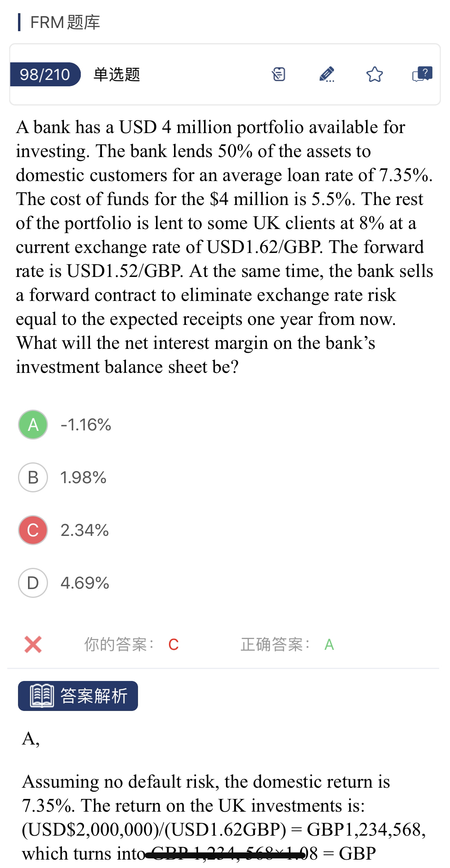Select option B circle

pos(33,477)
